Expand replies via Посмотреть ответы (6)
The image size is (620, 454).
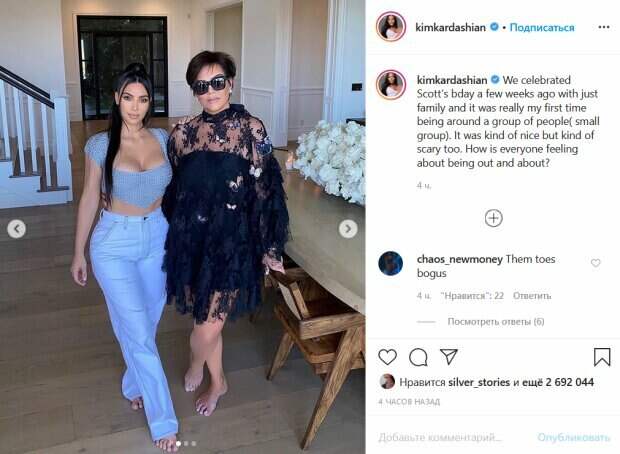(x=496, y=322)
